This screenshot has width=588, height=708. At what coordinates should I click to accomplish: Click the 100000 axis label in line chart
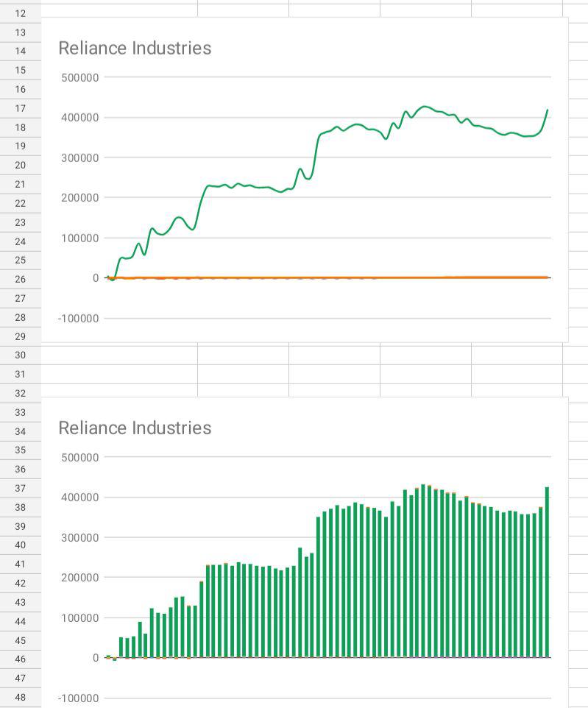80,238
